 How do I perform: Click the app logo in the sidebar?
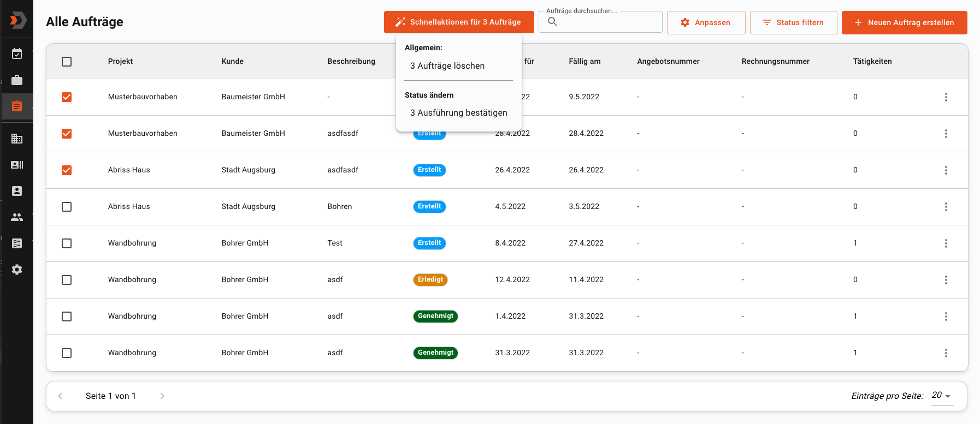coord(17,21)
